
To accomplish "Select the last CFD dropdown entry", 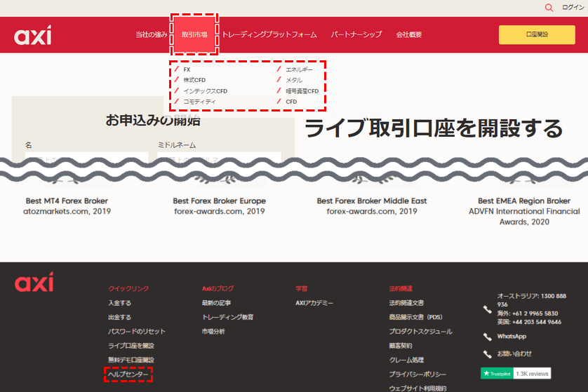I will [291, 102].
